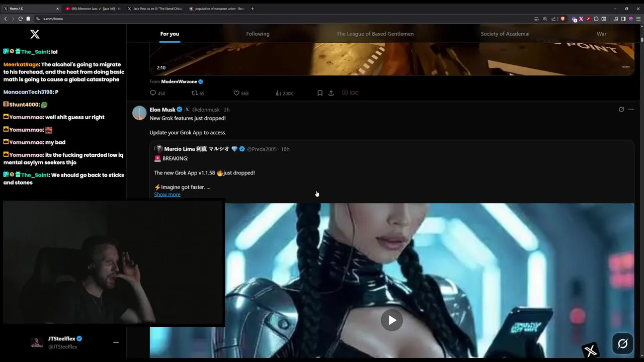The width and height of the screenshot is (644, 362).
Task: Click the ModernWarzone video thumbnail
Action: (x=392, y=59)
